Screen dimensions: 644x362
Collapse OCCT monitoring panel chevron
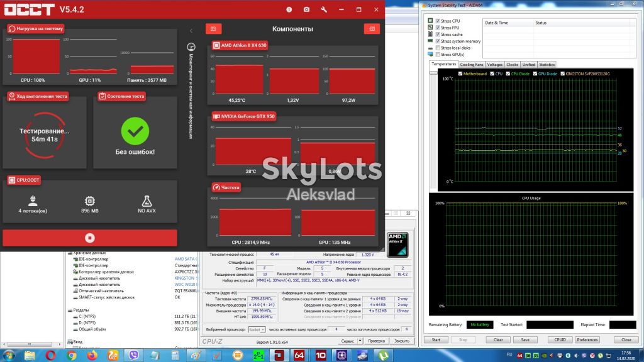pos(191,31)
